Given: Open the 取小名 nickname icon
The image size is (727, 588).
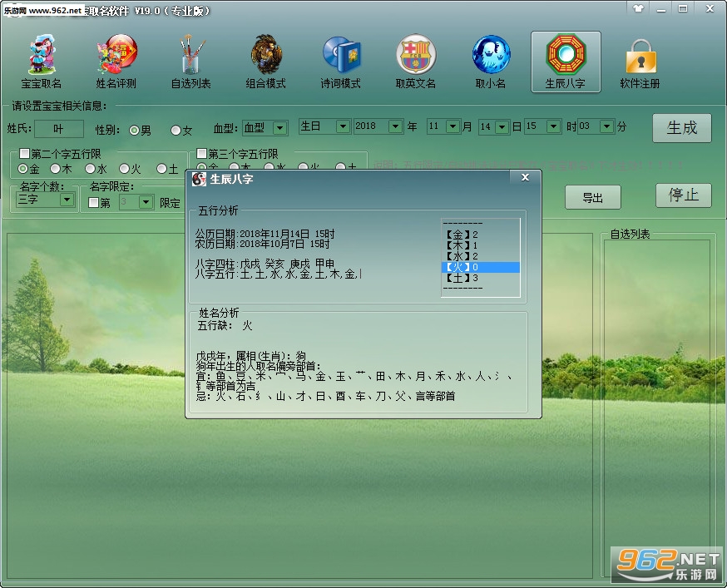Looking at the screenshot, I should pos(491,62).
